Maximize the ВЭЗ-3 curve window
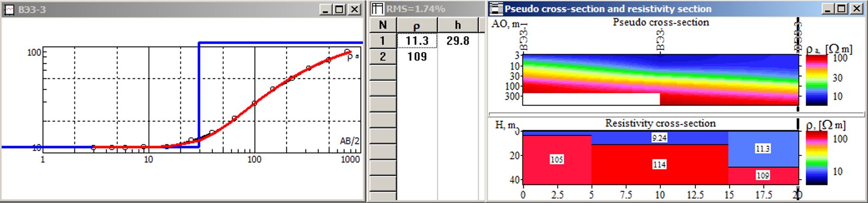The height and width of the screenshot is (203, 868). (340, 10)
